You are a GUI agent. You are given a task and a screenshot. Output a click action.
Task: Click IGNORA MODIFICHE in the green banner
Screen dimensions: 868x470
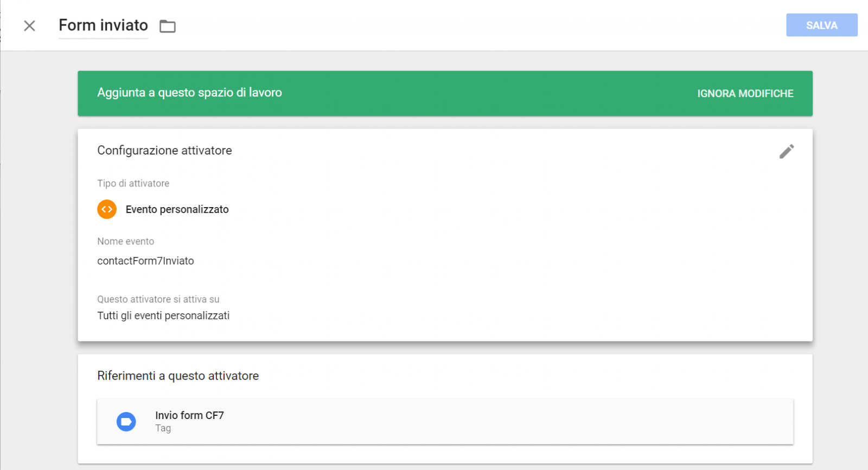745,94
